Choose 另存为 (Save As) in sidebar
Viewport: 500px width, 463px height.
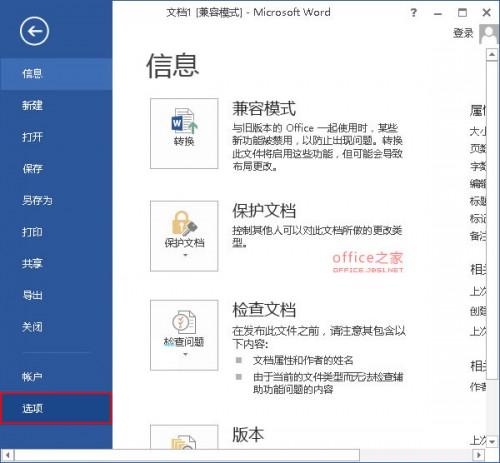pos(56,200)
